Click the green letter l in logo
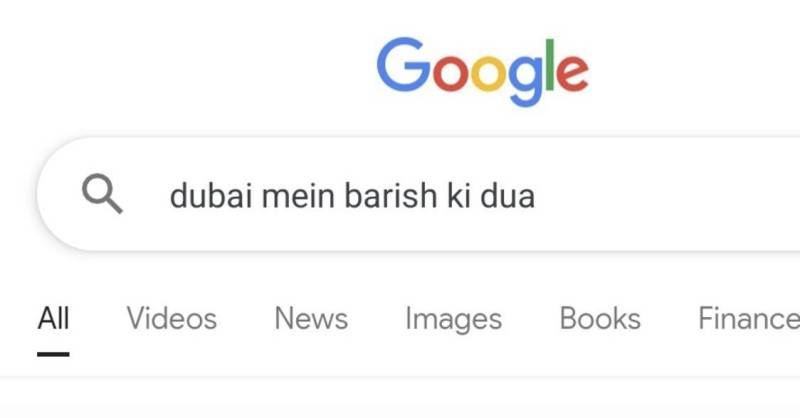This screenshot has width=800, height=418. [x=549, y=64]
